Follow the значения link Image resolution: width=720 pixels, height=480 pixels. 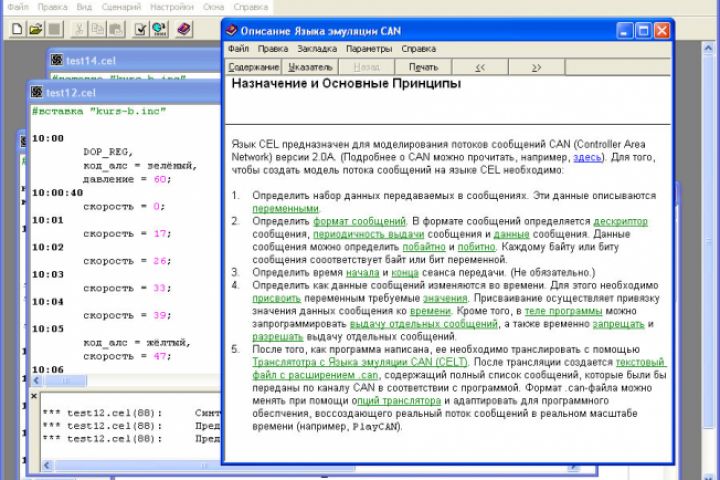(444, 299)
